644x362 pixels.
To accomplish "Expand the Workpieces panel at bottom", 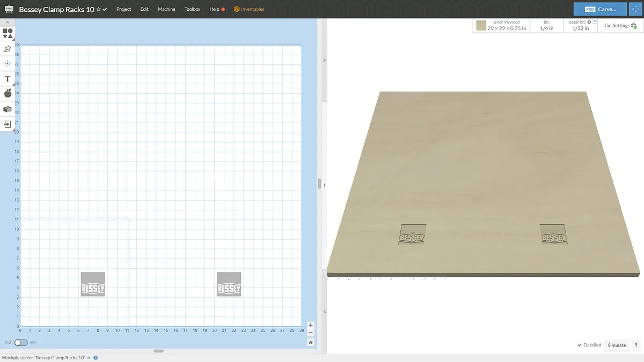I will coord(89,358).
